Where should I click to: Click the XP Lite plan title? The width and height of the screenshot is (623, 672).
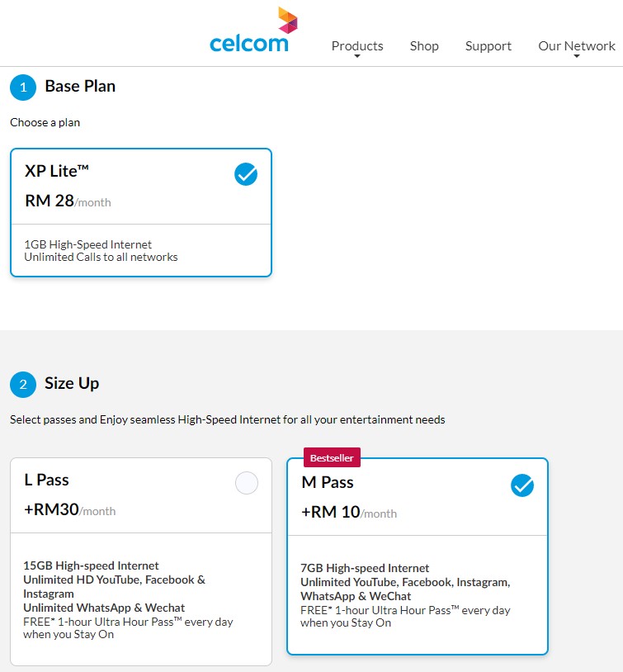[57, 171]
